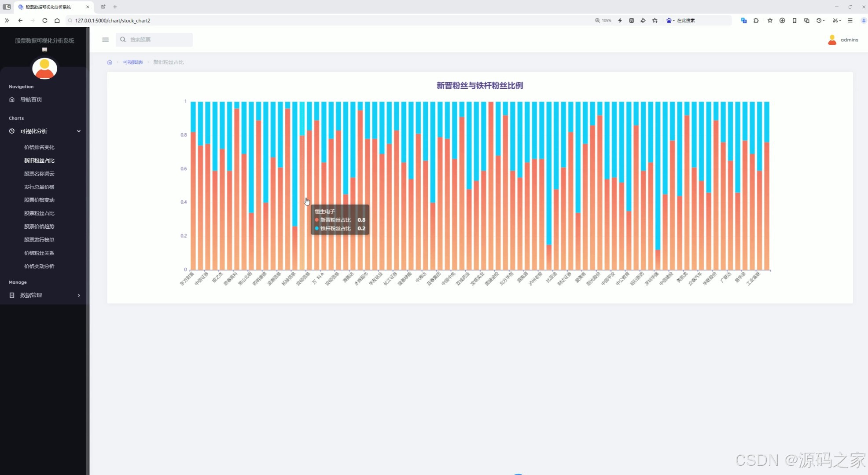The height and width of the screenshot is (475, 868).
Task: Open the browser search engine dropdown
Action: (x=670, y=20)
